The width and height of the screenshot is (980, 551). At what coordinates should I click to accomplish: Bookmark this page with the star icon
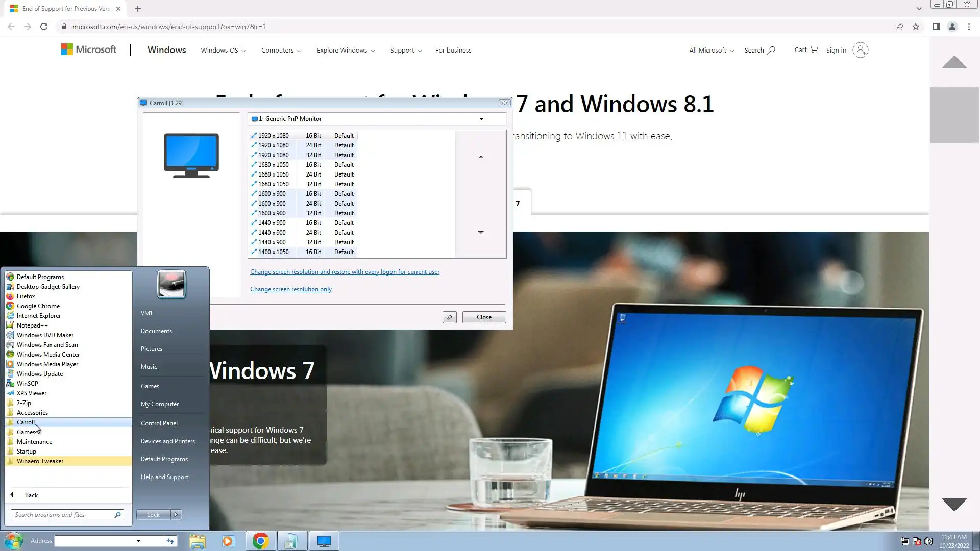click(916, 27)
